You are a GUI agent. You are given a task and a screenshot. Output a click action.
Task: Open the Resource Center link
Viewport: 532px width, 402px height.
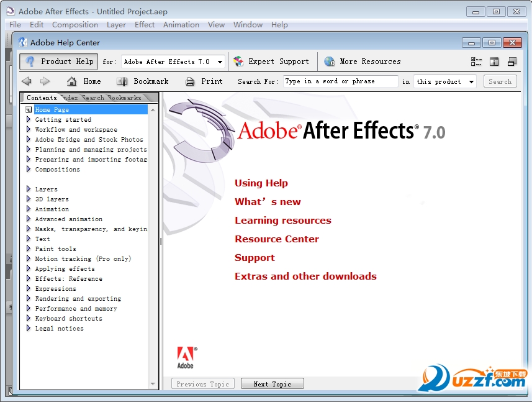click(277, 239)
